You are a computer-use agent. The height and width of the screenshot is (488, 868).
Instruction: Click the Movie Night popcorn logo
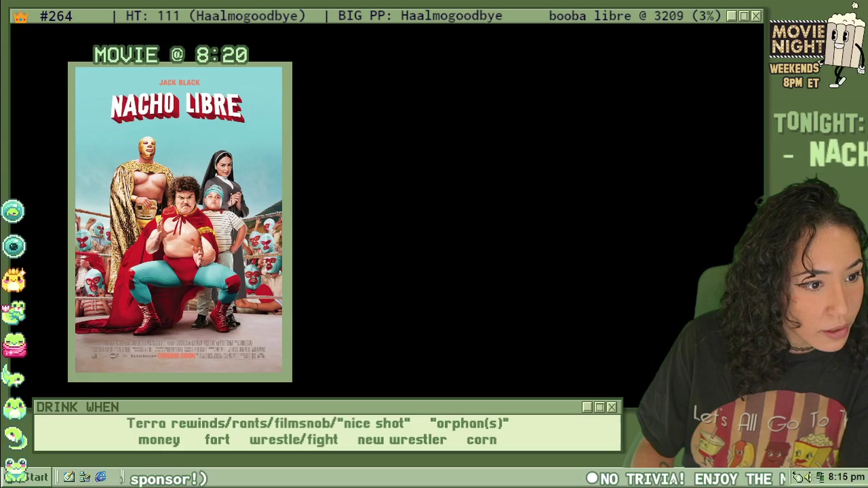click(x=817, y=45)
